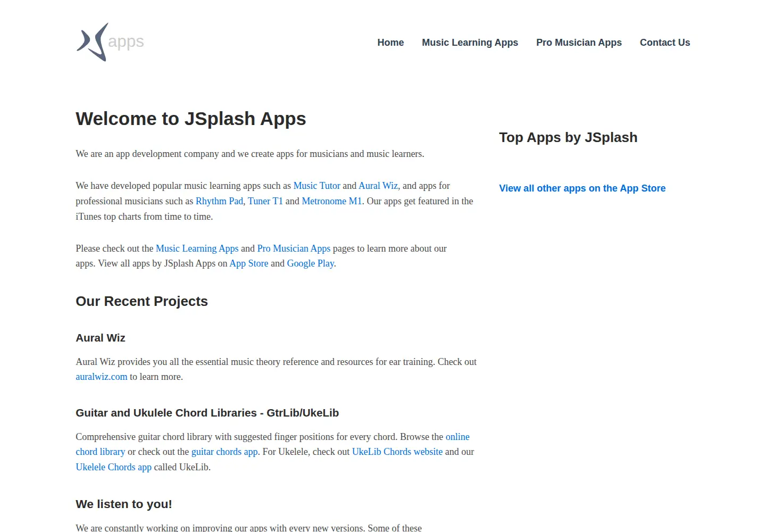Click the inline Pro Musician Apps link
This screenshot has width=766, height=532.
point(294,248)
